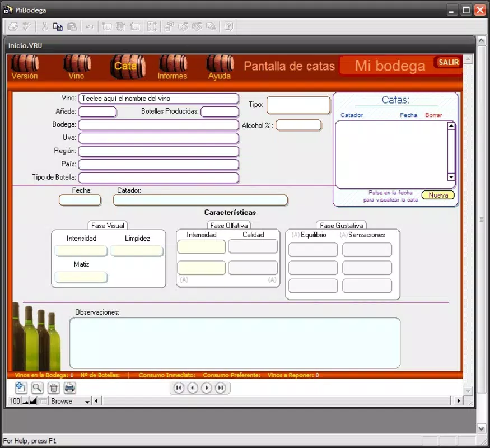Click the zoom out small mountain icon

pyautogui.click(x=25, y=401)
